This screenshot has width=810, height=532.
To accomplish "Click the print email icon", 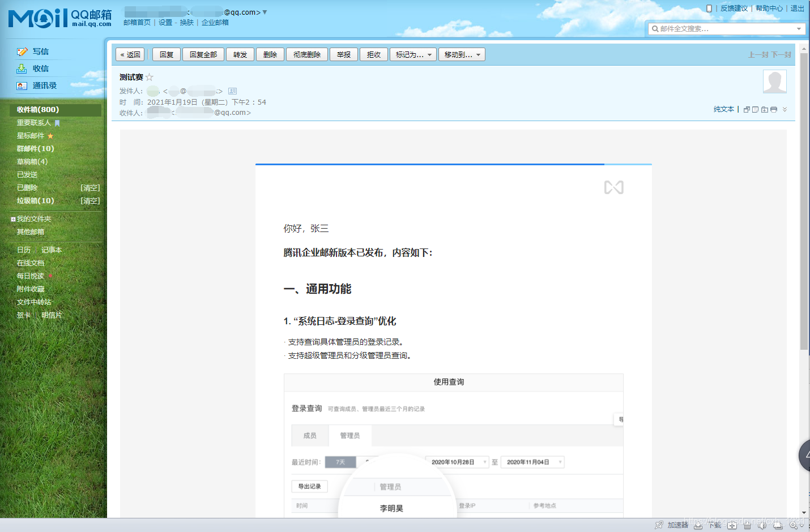I will pyautogui.click(x=774, y=109).
